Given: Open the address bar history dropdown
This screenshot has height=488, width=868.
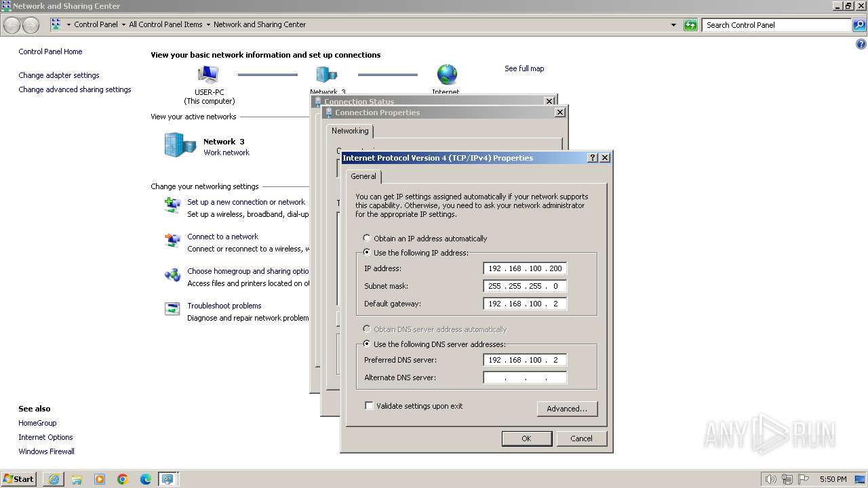Looking at the screenshot, I should pyautogui.click(x=673, y=25).
